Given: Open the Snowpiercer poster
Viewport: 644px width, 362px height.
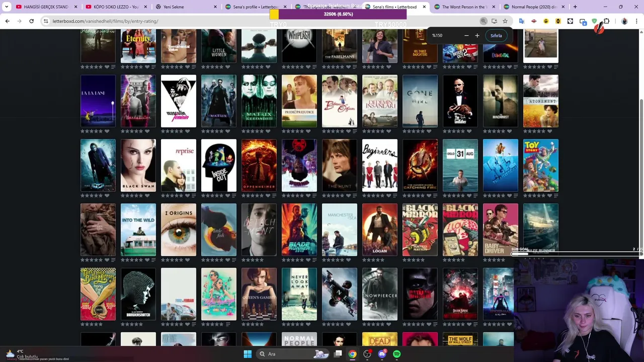Looking at the screenshot, I should pos(380,294).
